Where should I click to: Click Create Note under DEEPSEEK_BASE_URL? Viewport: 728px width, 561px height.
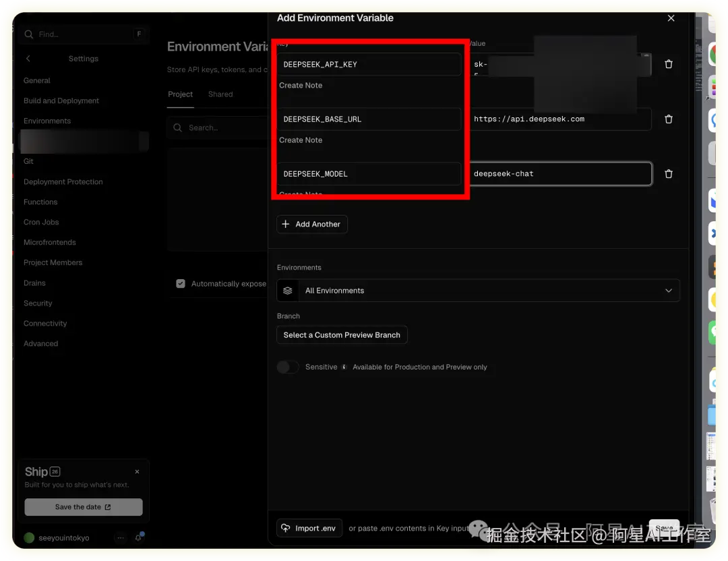[301, 140]
